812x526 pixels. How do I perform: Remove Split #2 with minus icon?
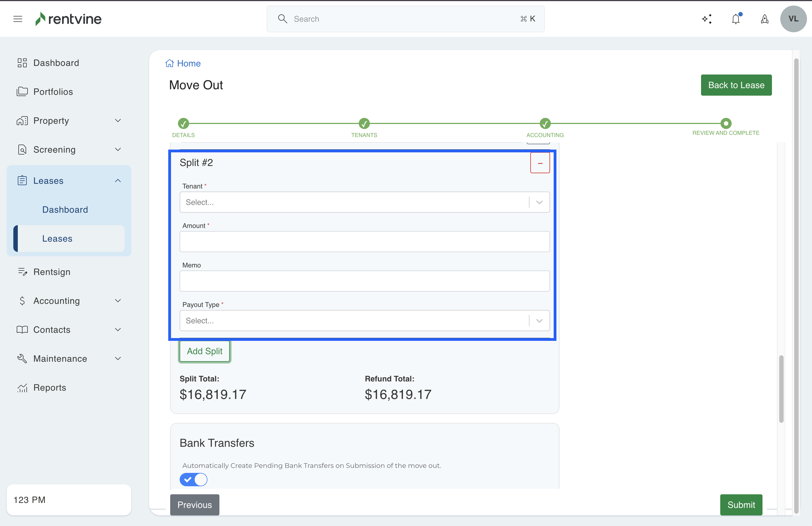(540, 163)
